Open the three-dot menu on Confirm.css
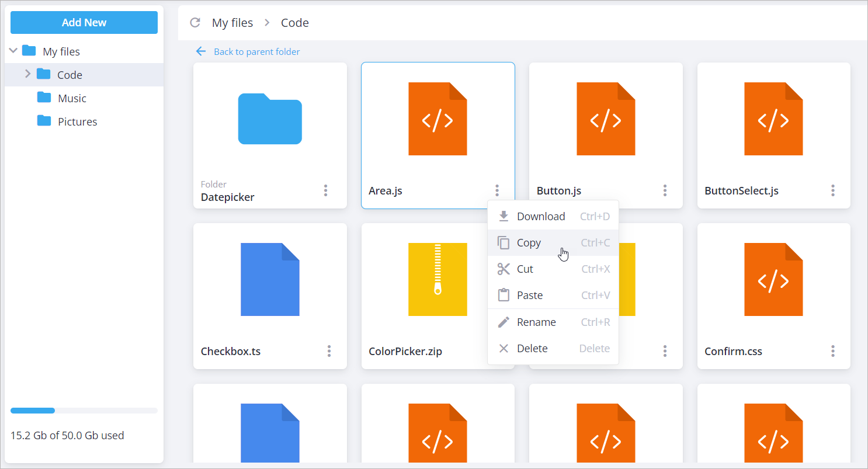868x469 pixels. tap(833, 351)
